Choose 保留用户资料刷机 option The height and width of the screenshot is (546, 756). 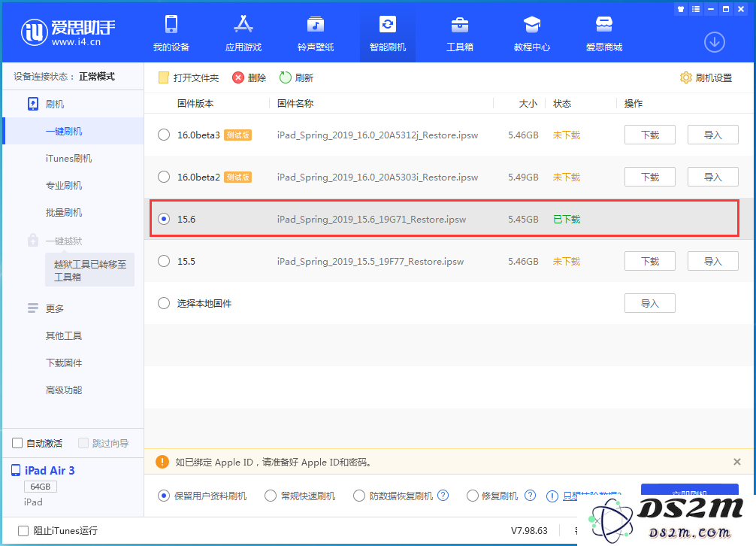164,496
